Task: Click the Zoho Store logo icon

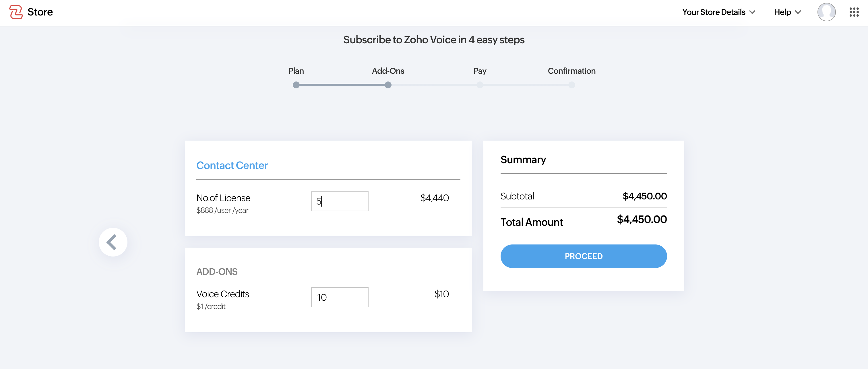Action: (16, 12)
